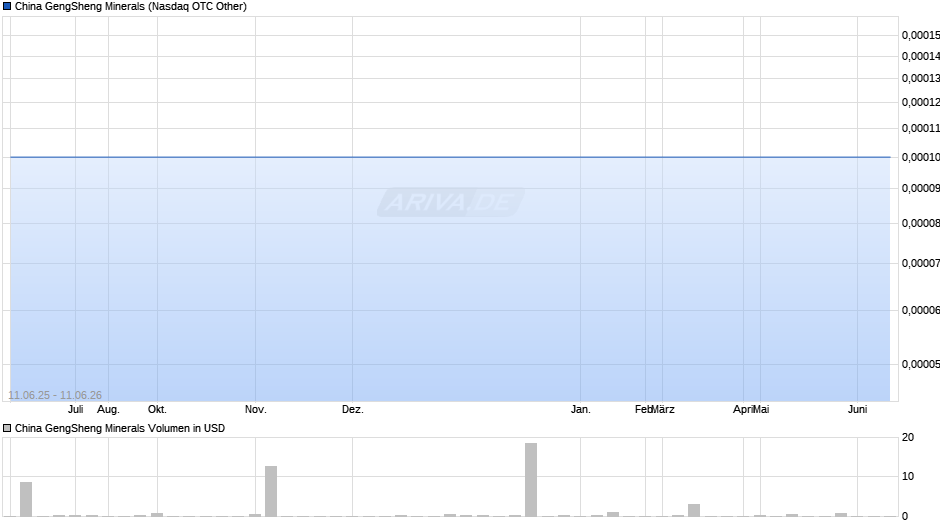This screenshot has width=940, height=526.
Task: Click the 'Nov.' month label on the axis
Action: pos(255,409)
